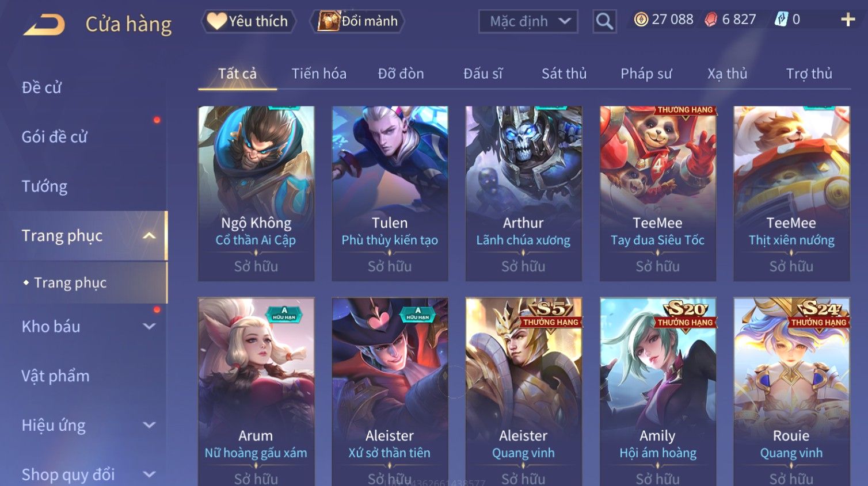868x486 pixels.
Task: Open the search magnifier icon
Action: pos(604,22)
